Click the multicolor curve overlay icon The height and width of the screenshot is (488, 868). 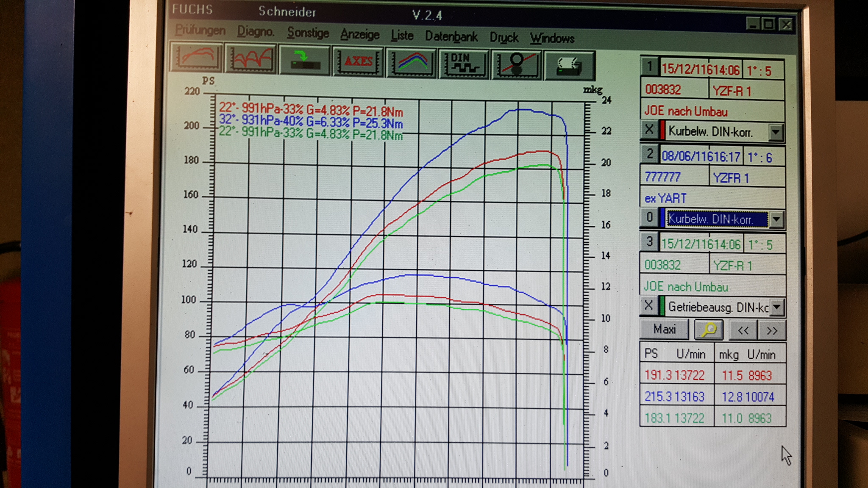point(412,63)
